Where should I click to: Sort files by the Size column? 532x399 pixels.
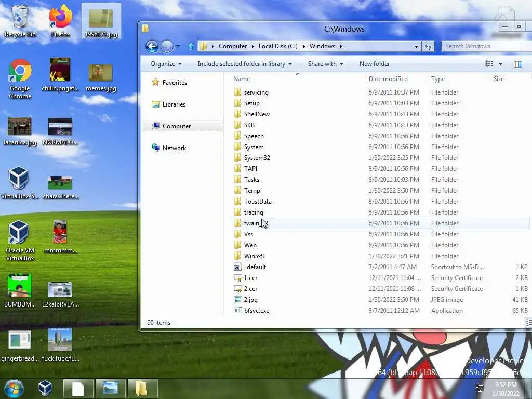coord(510,79)
